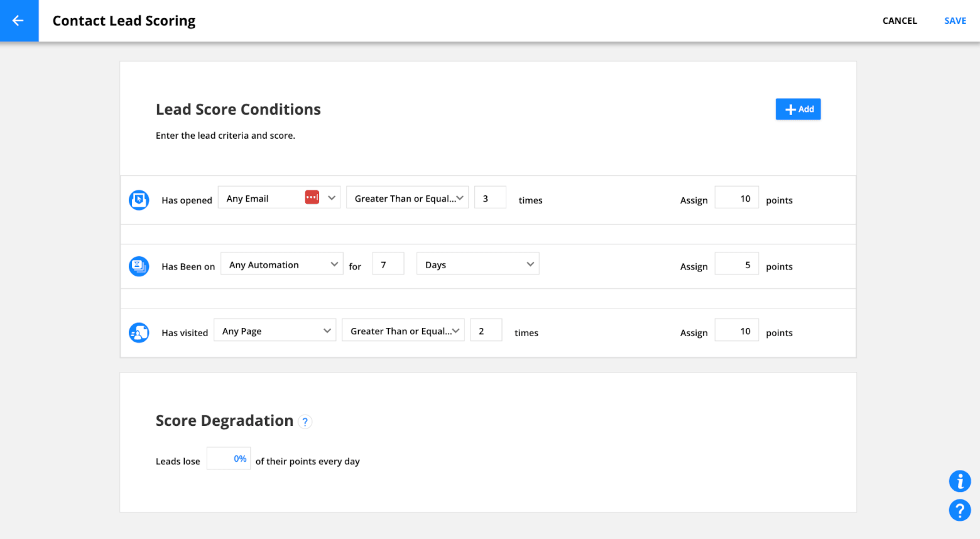Click the email opened condition icon
The image size is (980, 539).
pos(139,200)
